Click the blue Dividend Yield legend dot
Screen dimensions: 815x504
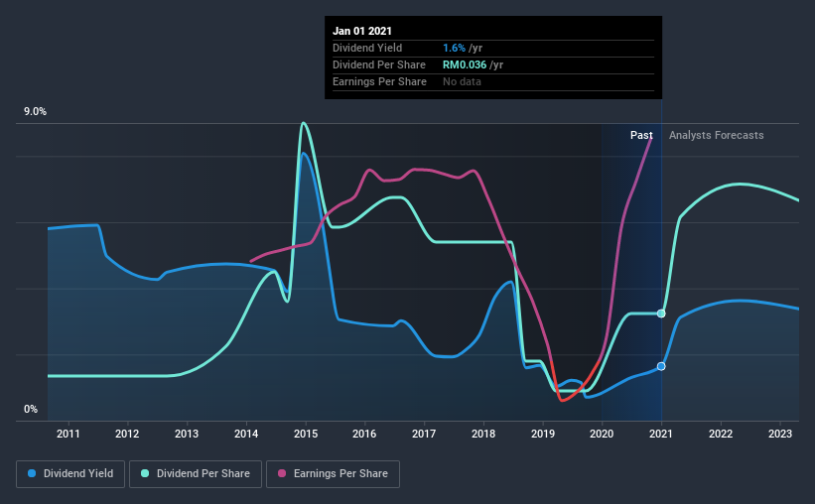(x=32, y=473)
